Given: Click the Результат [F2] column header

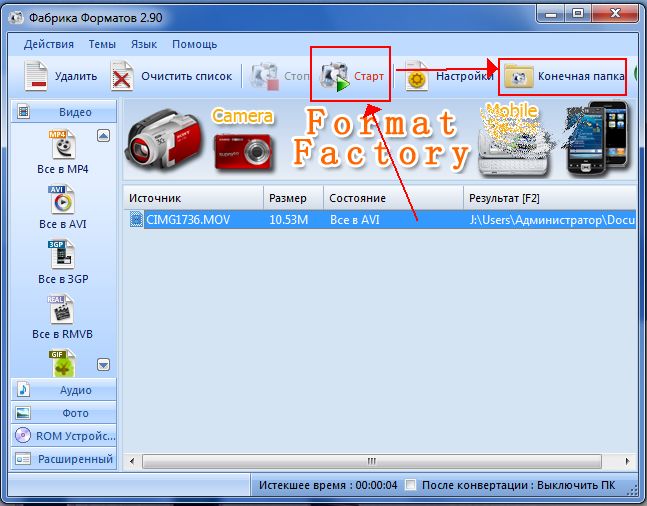Looking at the screenshot, I should tap(550, 198).
